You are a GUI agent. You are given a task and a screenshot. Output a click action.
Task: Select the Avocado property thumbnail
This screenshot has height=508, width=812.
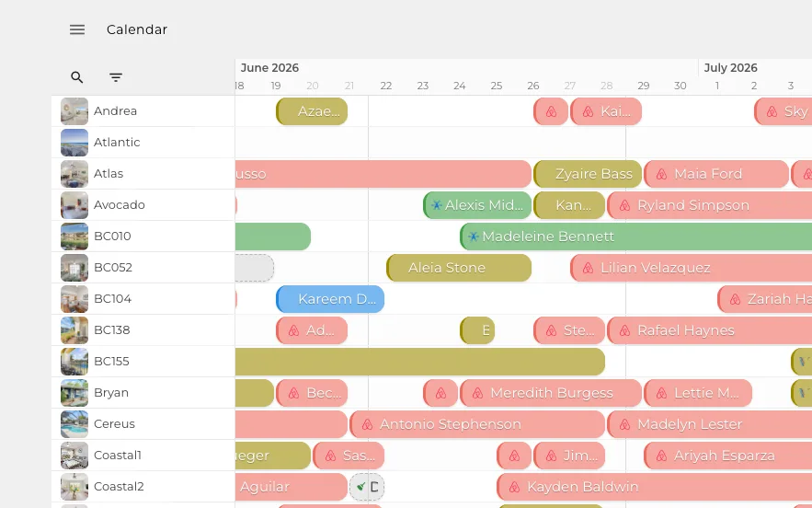(x=74, y=205)
